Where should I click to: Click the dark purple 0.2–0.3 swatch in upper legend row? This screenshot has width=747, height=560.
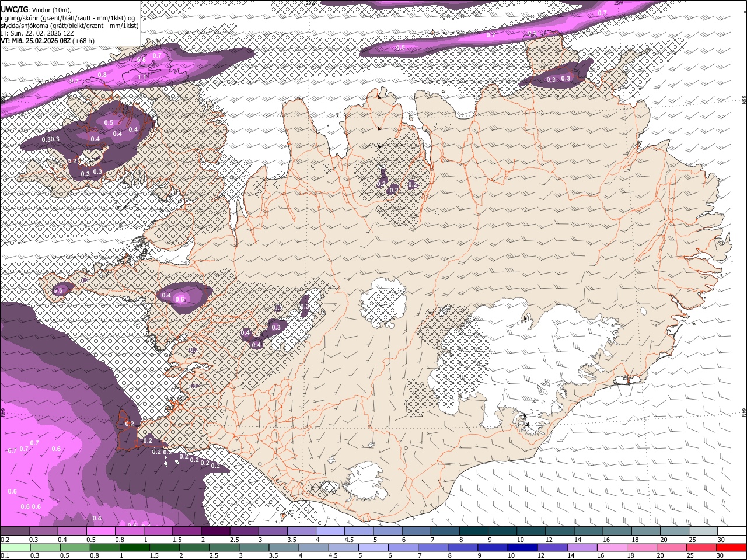coord(15,531)
